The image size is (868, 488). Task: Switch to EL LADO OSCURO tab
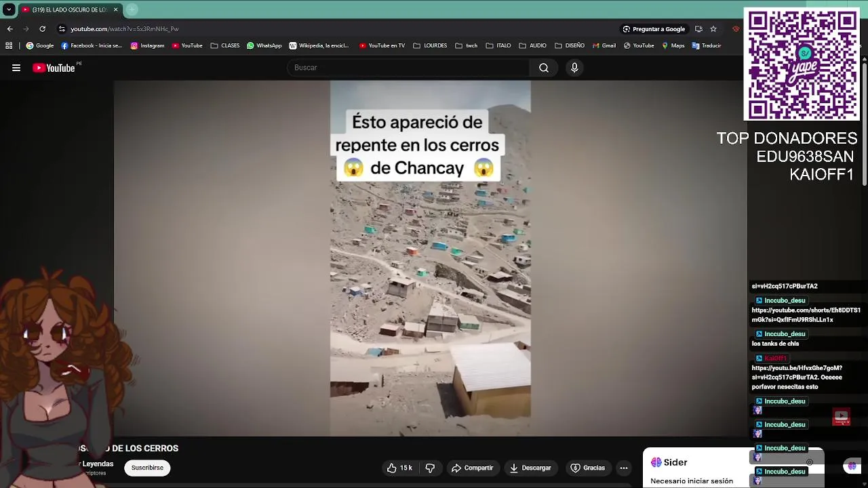coord(64,9)
